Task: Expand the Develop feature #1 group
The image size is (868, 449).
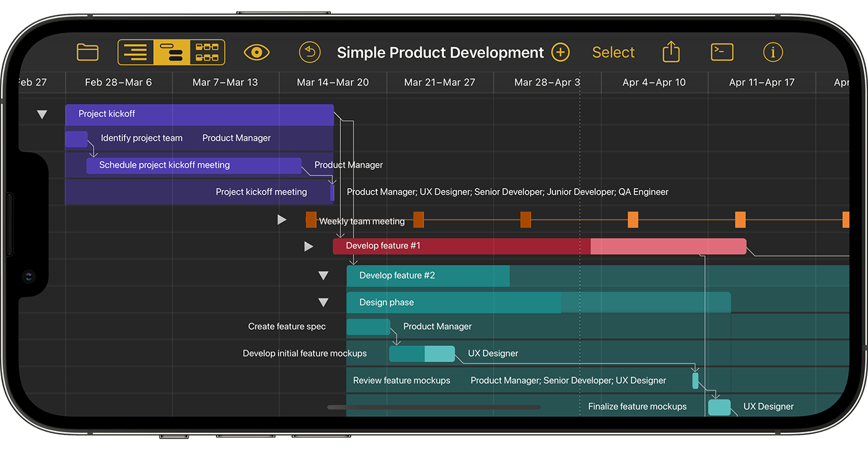Action: pyautogui.click(x=309, y=246)
